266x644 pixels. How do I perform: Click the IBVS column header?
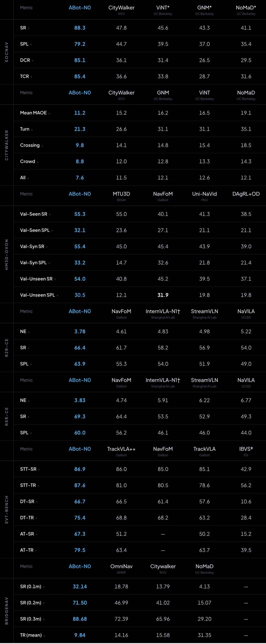(246, 449)
